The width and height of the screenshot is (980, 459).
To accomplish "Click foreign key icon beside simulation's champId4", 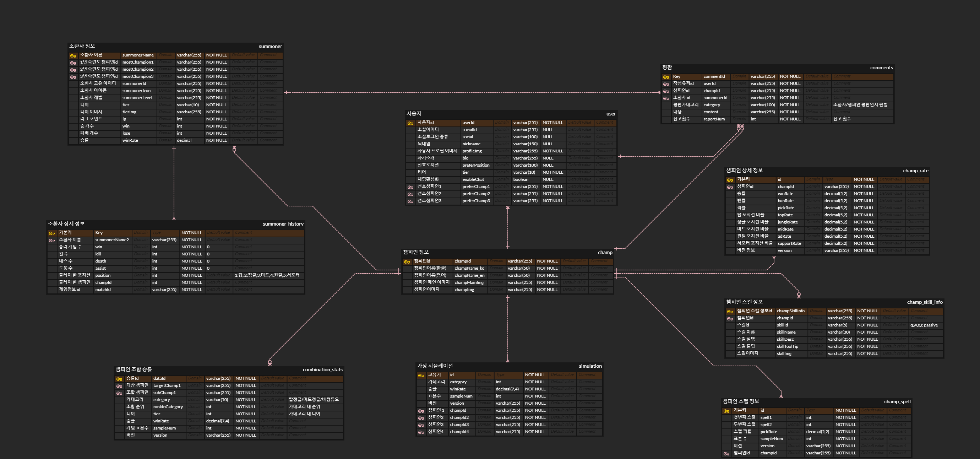I will (x=421, y=432).
